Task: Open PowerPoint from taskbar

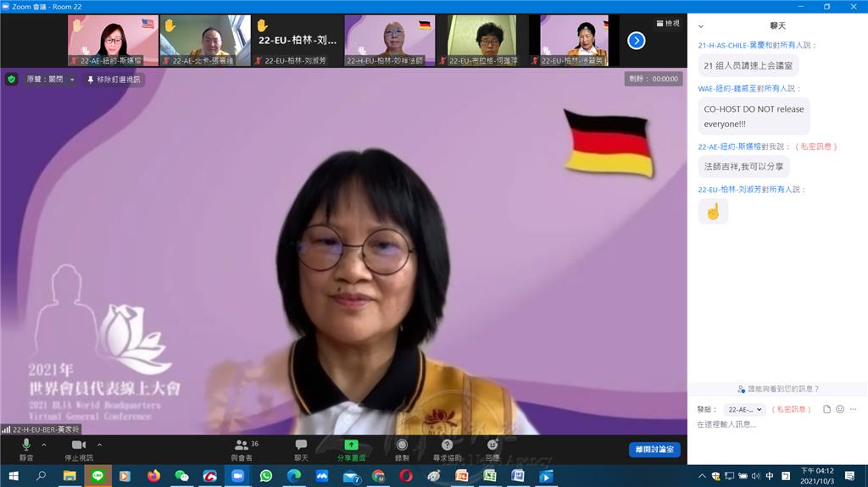Action: pos(462,476)
